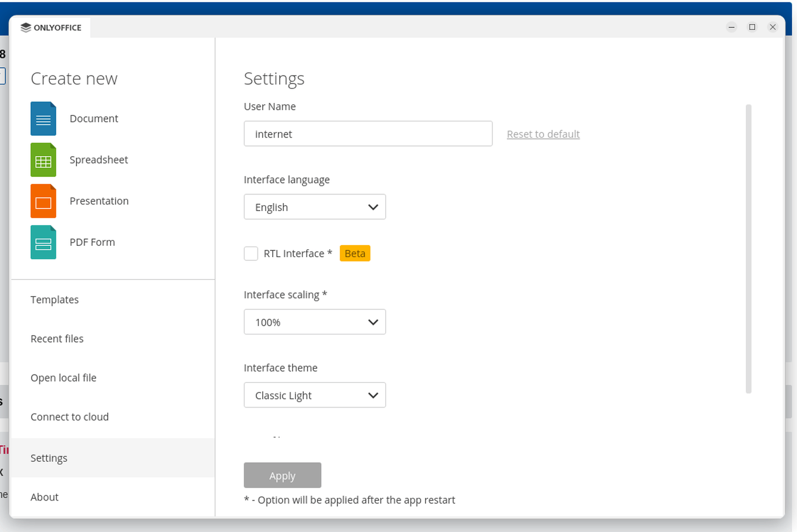Highlight the Settings sidebar entry
This screenshot has width=797, height=532.
(48, 458)
